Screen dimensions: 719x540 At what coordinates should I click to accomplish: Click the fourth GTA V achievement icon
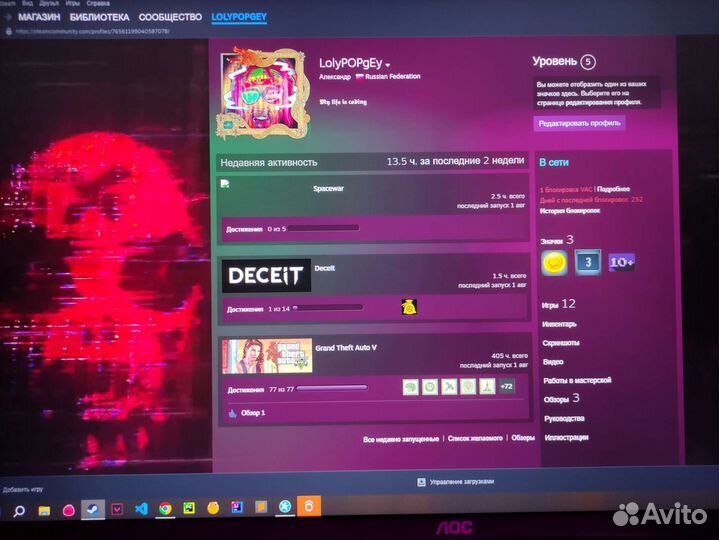[x=468, y=387]
